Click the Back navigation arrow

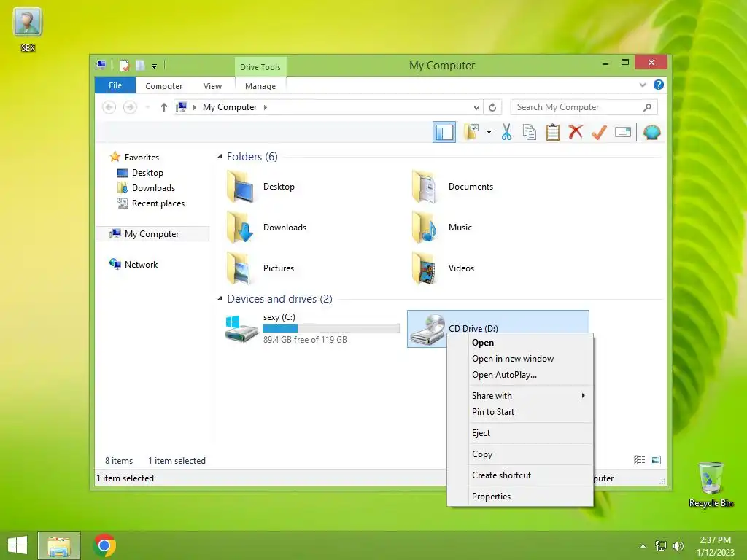pyautogui.click(x=109, y=107)
